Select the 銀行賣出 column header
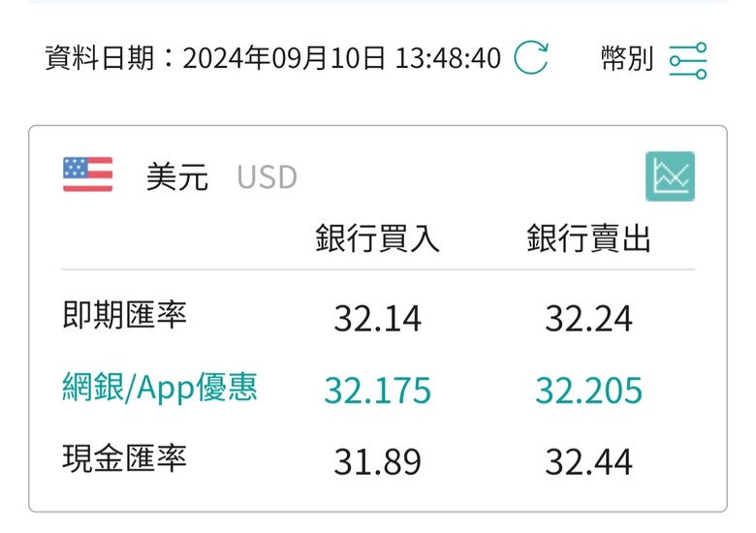 588,238
